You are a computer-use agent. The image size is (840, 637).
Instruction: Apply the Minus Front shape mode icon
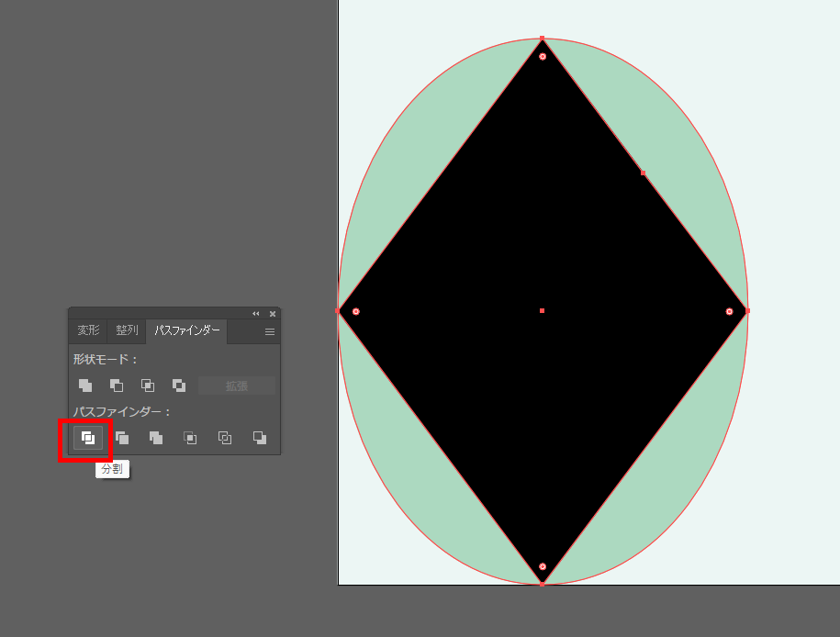(117, 386)
